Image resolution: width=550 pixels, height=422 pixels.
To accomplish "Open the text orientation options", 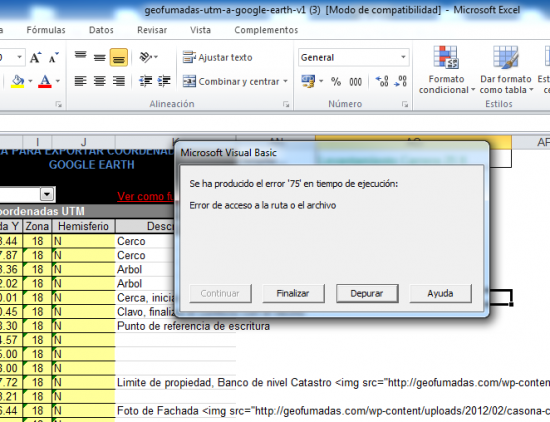I will [x=149, y=57].
